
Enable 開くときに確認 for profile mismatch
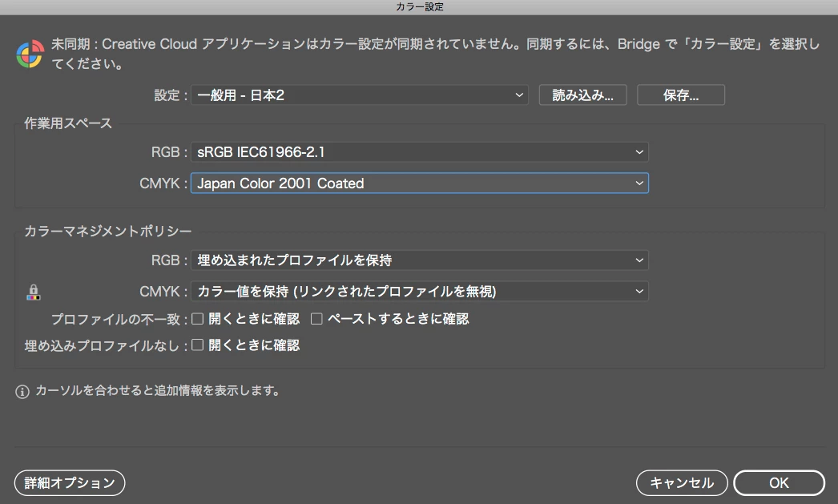198,319
